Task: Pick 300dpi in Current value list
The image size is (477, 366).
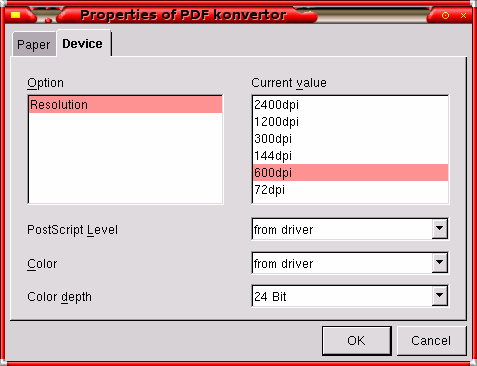Action: click(x=350, y=139)
